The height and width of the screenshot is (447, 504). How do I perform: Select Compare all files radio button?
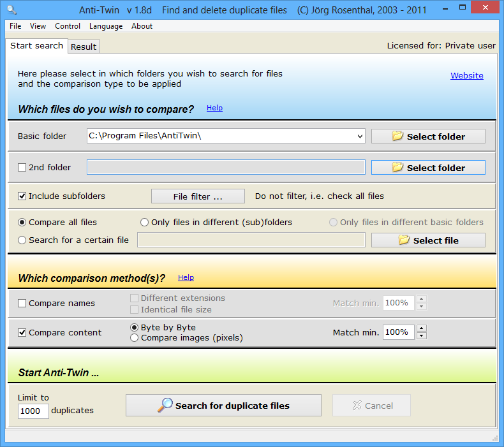pyautogui.click(x=22, y=223)
